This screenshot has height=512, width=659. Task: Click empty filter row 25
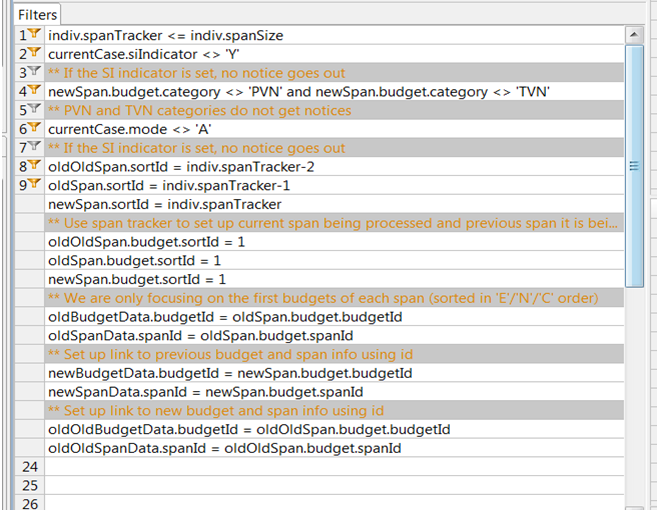[x=334, y=486]
